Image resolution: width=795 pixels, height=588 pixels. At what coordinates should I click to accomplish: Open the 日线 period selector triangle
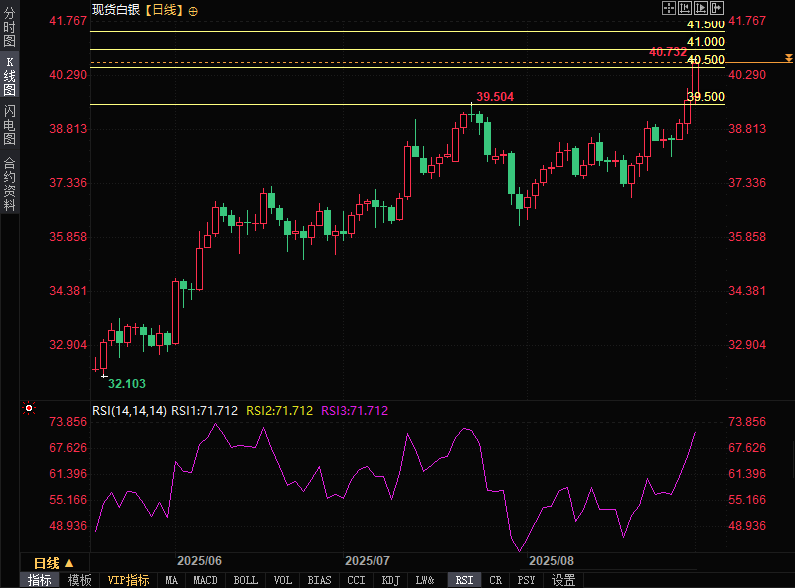pyautogui.click(x=69, y=563)
